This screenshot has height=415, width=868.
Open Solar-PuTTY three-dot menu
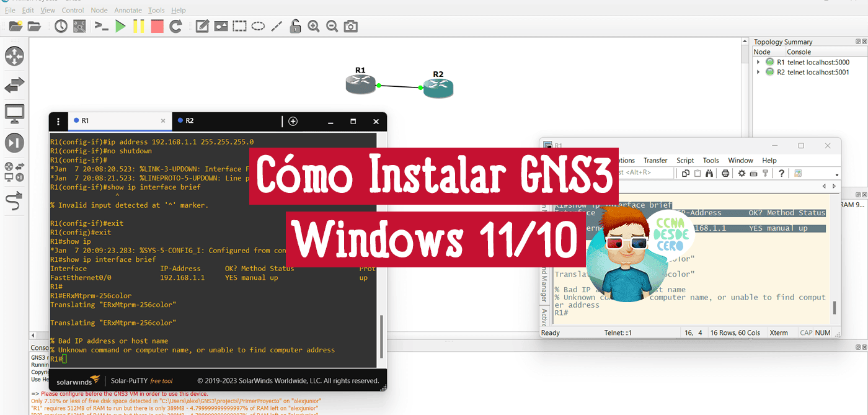tap(58, 121)
